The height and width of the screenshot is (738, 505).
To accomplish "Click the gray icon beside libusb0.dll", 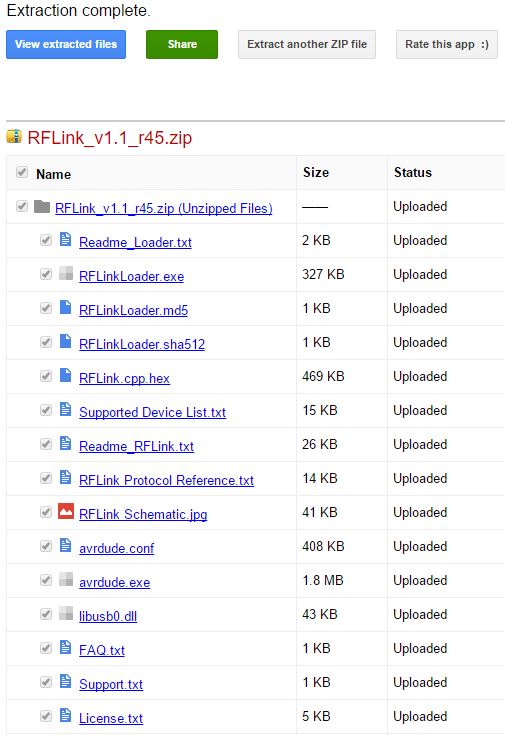I will [x=66, y=613].
